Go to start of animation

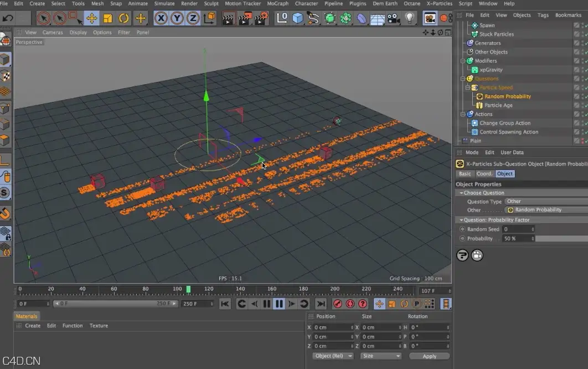[x=225, y=304]
